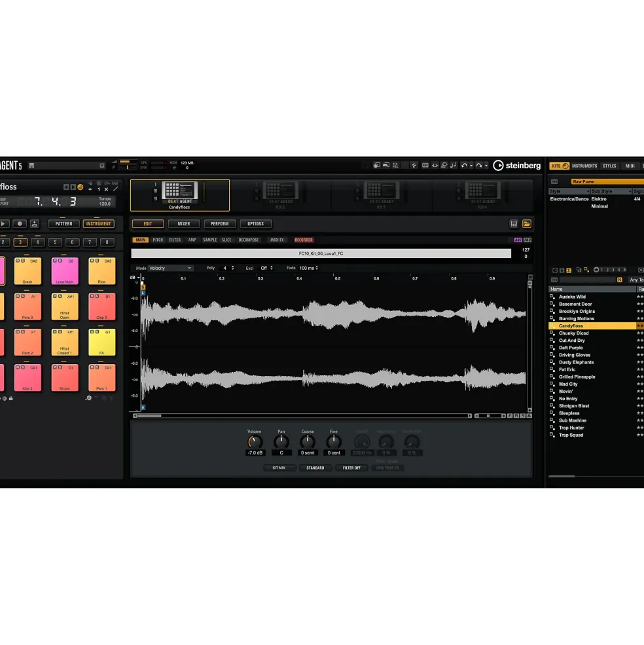Click the export pattern icon
Viewport: 644px width, 645px height.
(35, 224)
